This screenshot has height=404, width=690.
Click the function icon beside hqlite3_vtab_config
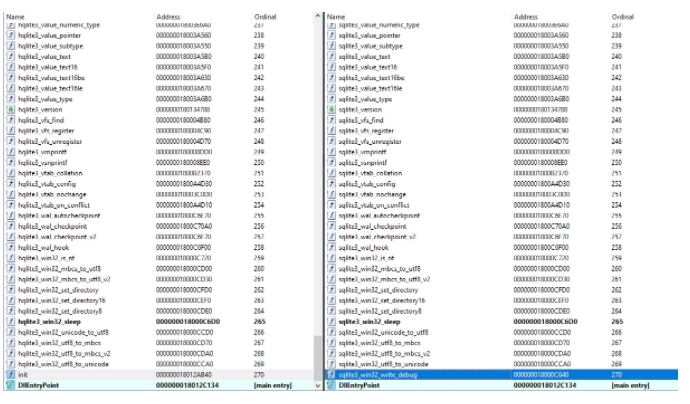click(11, 184)
